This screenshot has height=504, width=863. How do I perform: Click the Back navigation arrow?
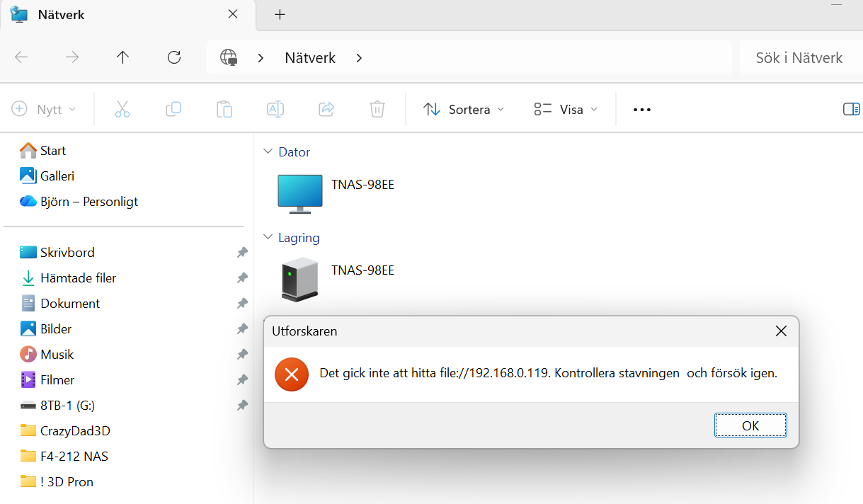pos(21,57)
